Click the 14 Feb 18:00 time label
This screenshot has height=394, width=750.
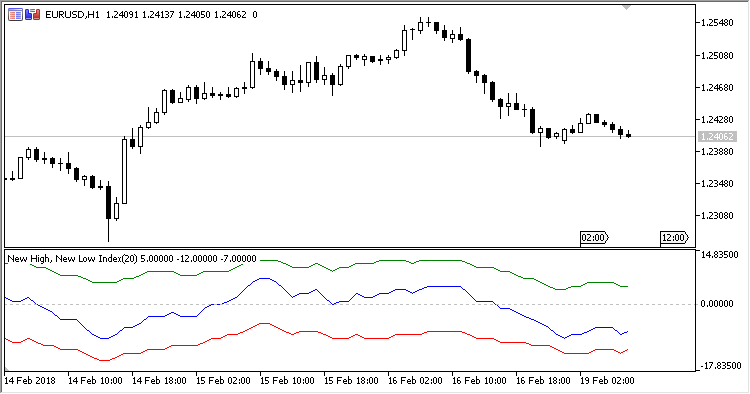click(159, 381)
